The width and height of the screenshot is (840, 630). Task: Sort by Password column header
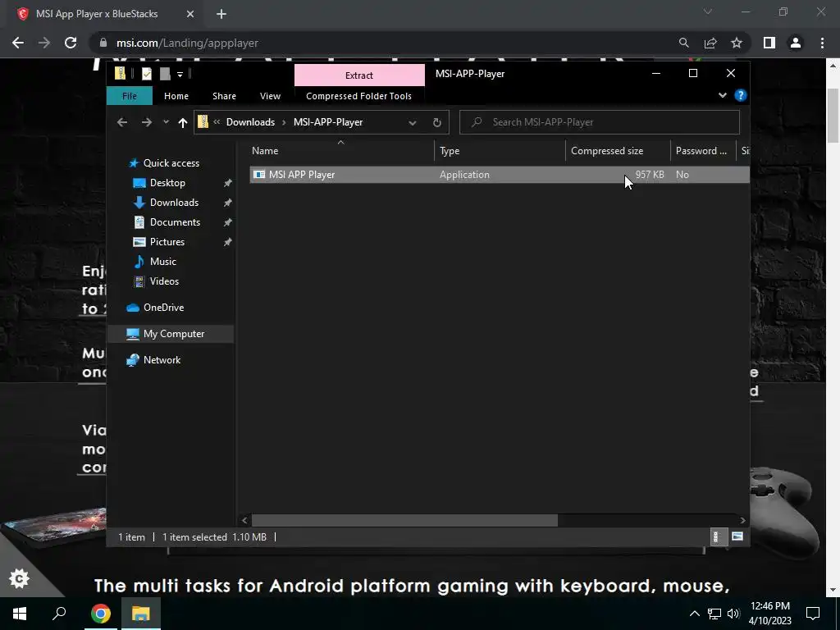(x=702, y=151)
